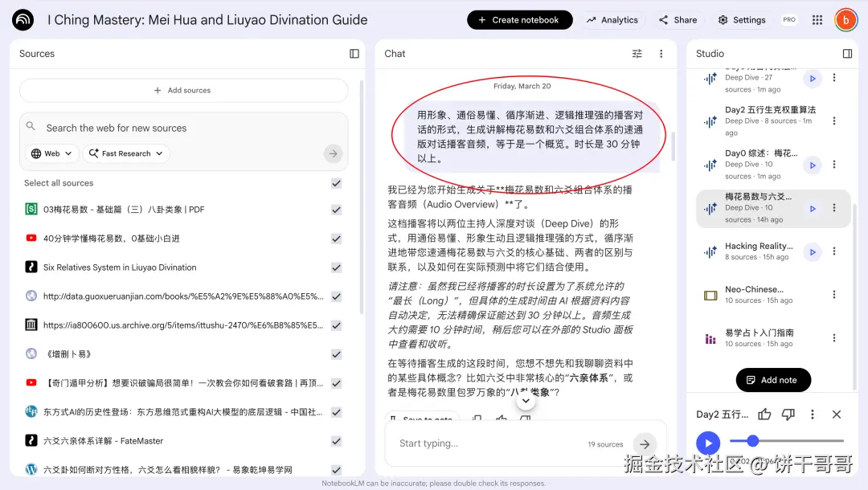The width and height of the screenshot is (868, 490).
Task: Uncheck the guoxueruanjian.com source checkbox
Action: tap(336, 296)
